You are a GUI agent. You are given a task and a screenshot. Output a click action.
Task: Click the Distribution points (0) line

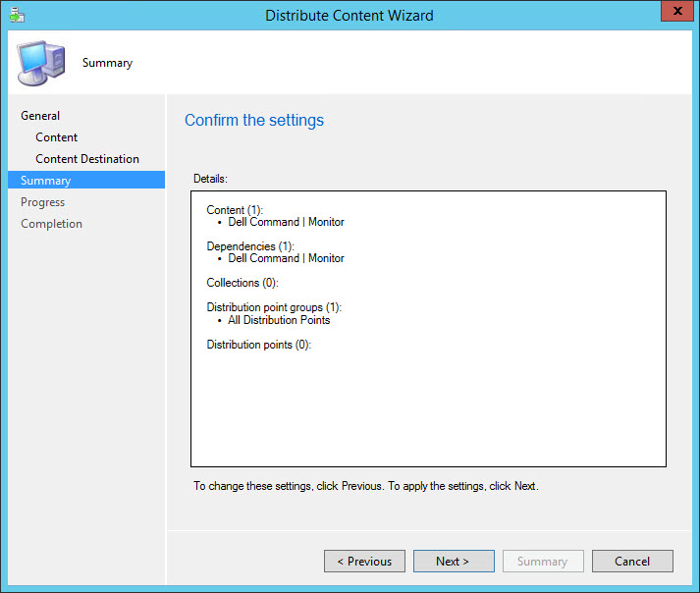[x=258, y=345]
